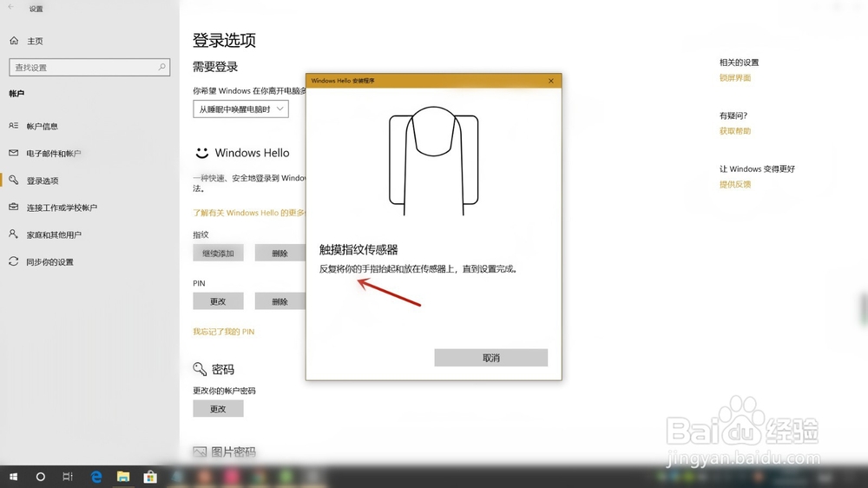
Task: Cancel the Windows Hello setup with 取消
Action: [491, 358]
